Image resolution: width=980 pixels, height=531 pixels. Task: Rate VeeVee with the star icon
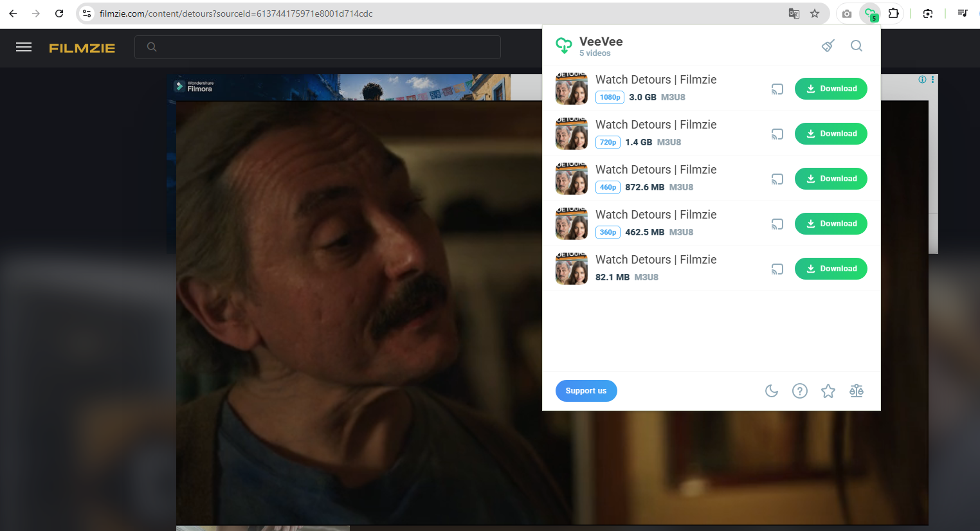(828, 391)
